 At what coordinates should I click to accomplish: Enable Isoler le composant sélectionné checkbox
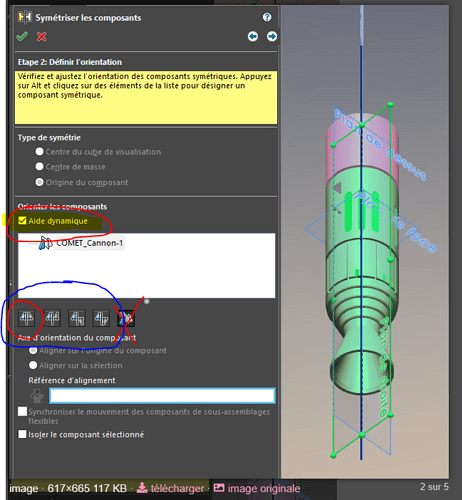click(x=22, y=434)
